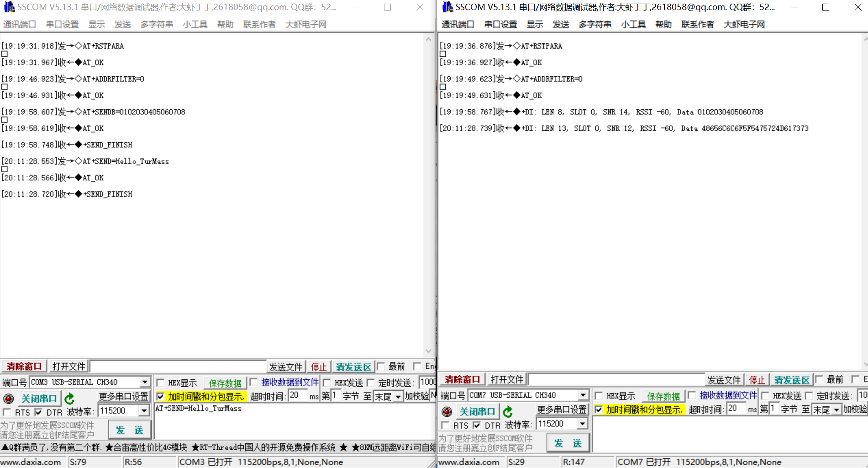
Task: Uncheck 加时间戳和分包显示 in the left window
Action: click(160, 396)
